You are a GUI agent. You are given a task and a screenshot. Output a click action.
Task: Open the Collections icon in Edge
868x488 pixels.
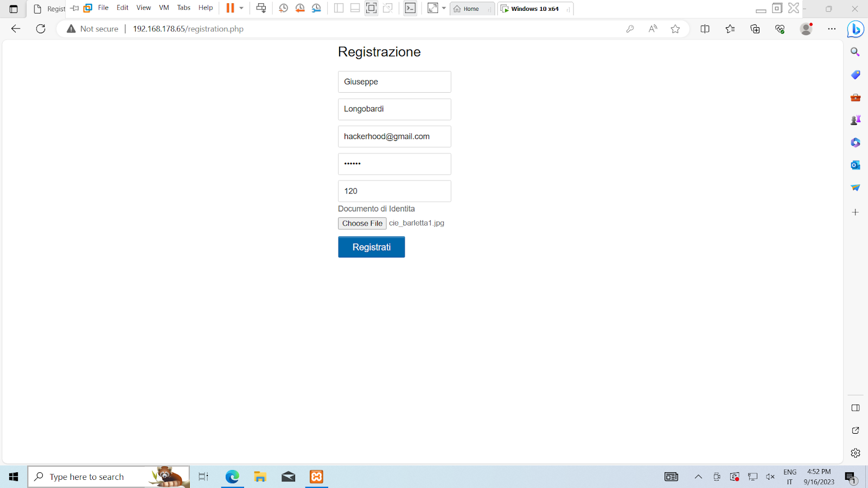(x=755, y=29)
